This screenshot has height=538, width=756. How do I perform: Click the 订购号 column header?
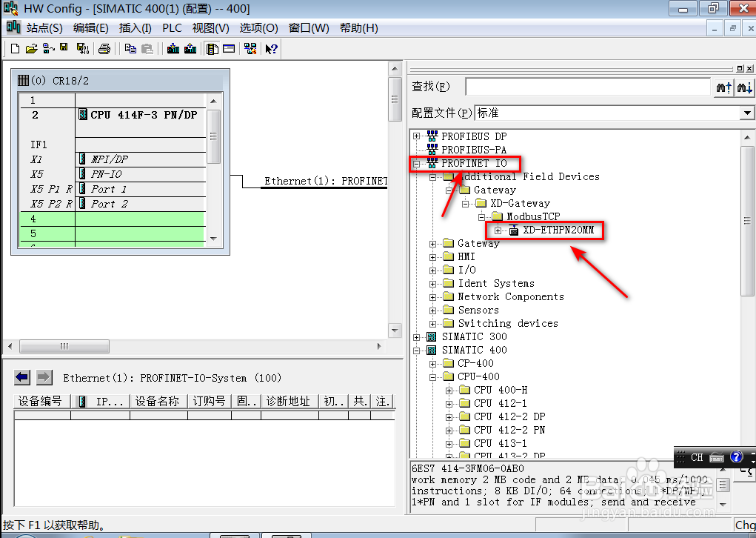(x=210, y=402)
